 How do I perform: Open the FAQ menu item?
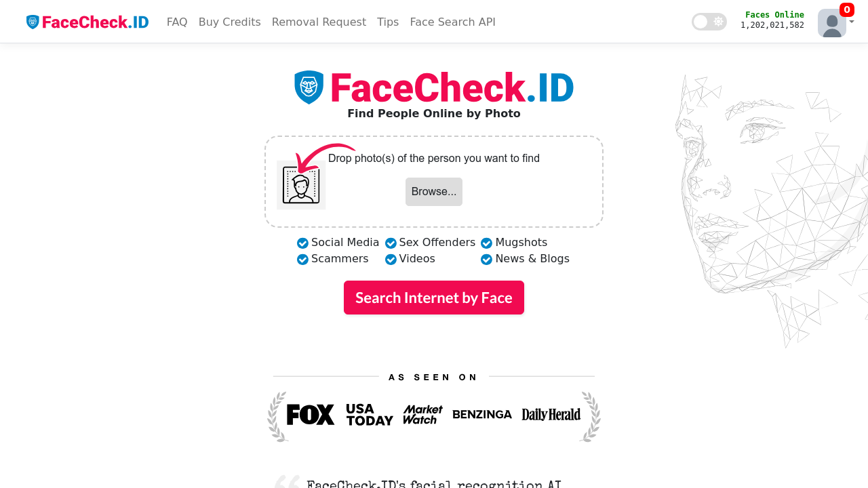177,22
